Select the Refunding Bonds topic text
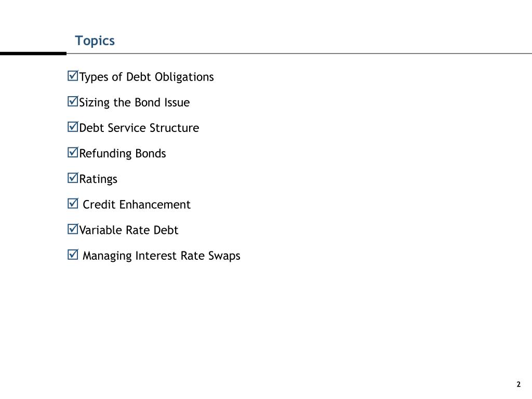 (x=122, y=153)
